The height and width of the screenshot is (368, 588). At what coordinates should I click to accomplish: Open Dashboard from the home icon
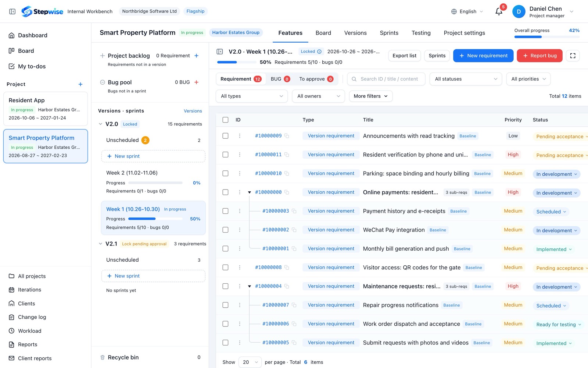11,35
